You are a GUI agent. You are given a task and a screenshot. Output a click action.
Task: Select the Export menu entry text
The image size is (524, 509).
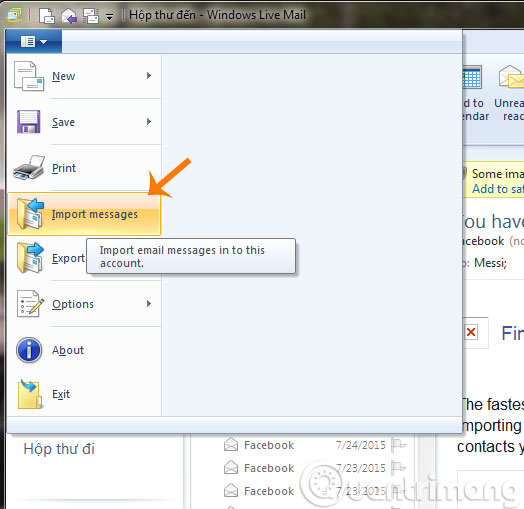[x=68, y=258]
